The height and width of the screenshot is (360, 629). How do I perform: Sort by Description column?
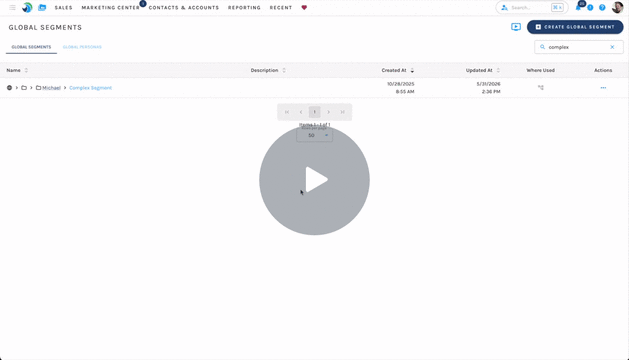coord(268,70)
